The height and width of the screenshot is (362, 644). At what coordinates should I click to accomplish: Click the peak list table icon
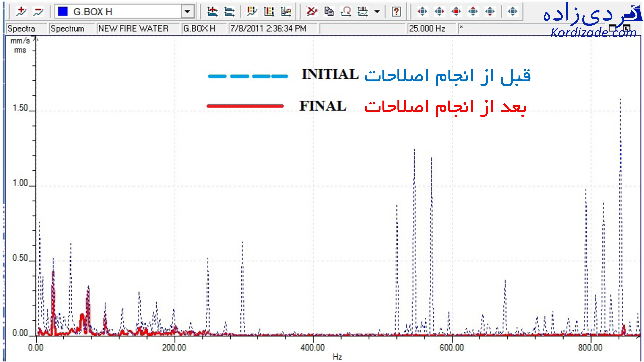(x=269, y=12)
